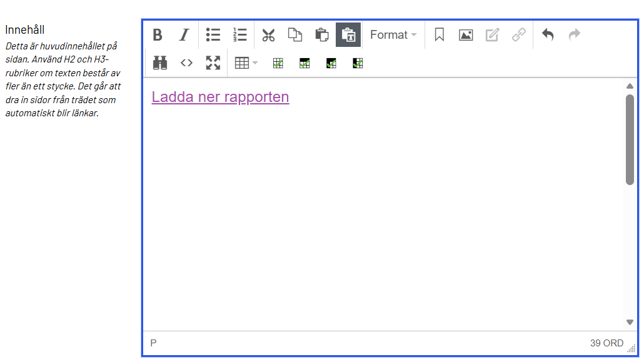This screenshot has width=644, height=362.
Task: Click the plain Paste clipboard icon
Action: [x=321, y=35]
